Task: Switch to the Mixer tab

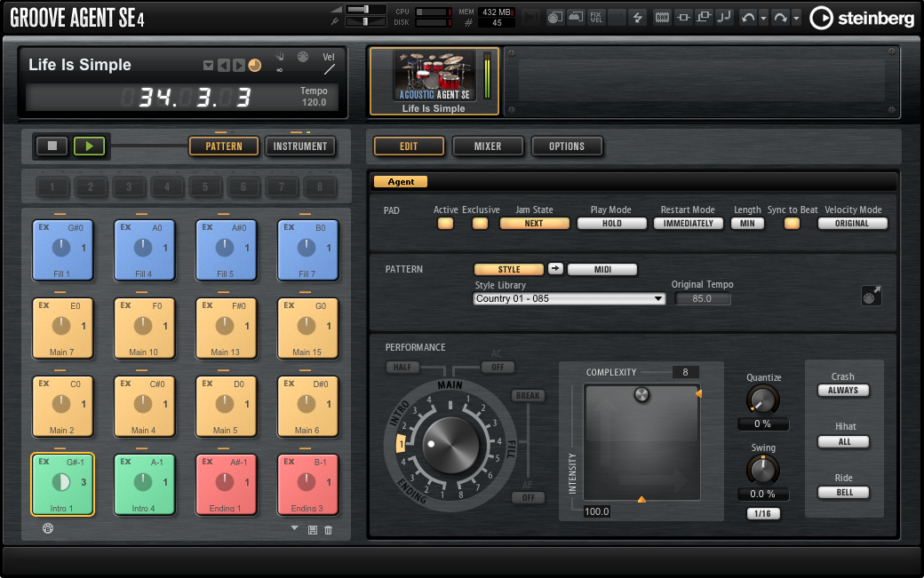Action: [x=487, y=146]
